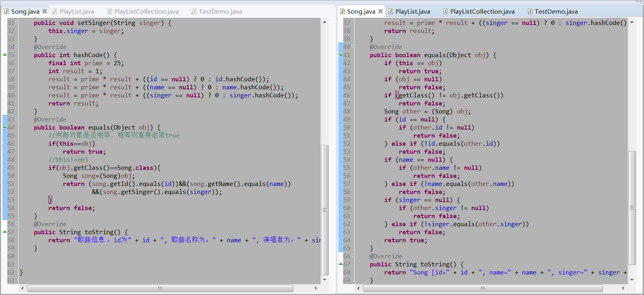Click the file icon of left PlayList.java tab
Image resolution: width=644 pixels, height=295 pixels.
pyautogui.click(x=54, y=11)
